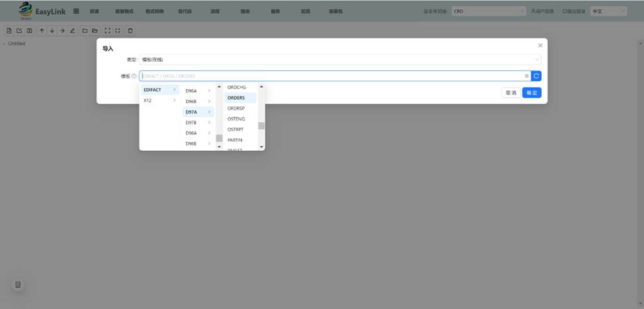
Task: Open the 类型 dropdown showing 模板(在线)
Action: [x=340, y=60]
